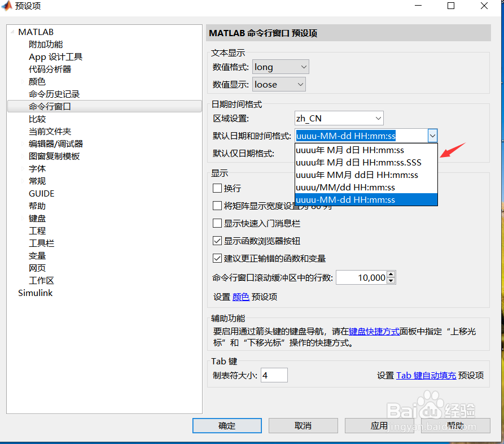Open the 键盘快捷方式 link
The width and height of the screenshot is (504, 444).
(x=374, y=332)
